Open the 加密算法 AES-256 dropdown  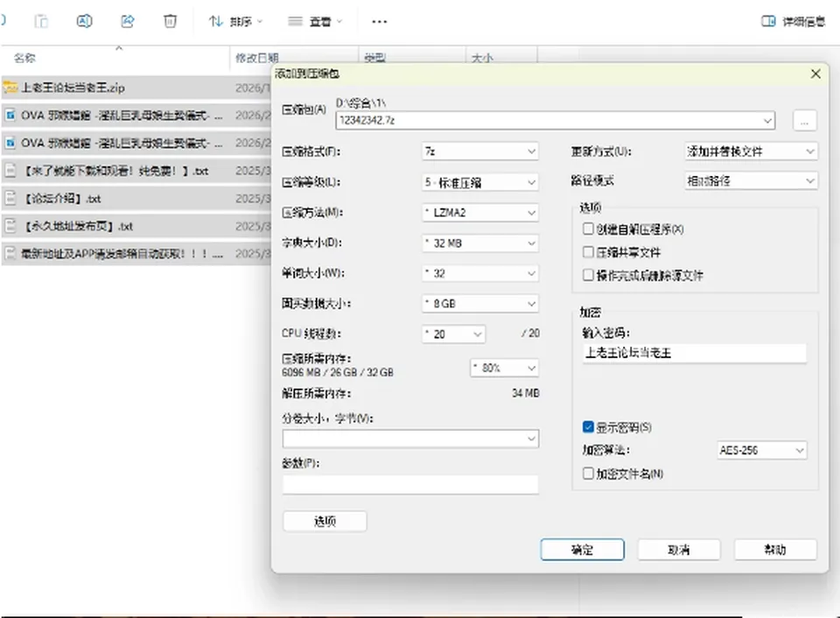pyautogui.click(x=762, y=450)
